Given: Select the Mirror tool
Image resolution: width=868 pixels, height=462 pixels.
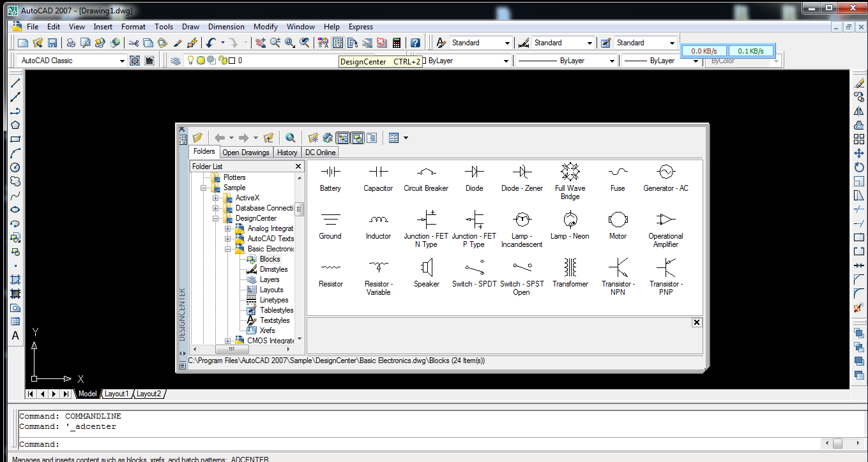Looking at the screenshot, I should click(x=859, y=110).
